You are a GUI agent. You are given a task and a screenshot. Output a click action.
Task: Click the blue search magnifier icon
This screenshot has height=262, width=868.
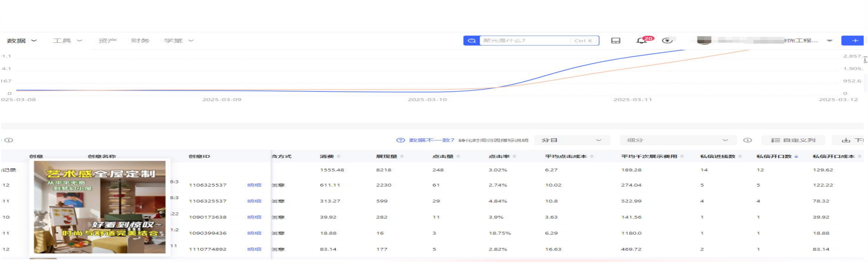pyautogui.click(x=472, y=41)
